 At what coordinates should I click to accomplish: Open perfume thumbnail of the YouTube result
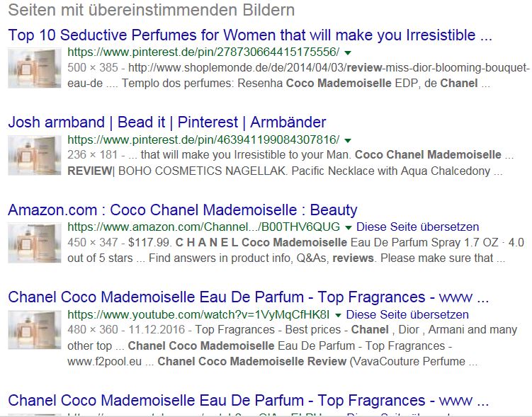35,330
